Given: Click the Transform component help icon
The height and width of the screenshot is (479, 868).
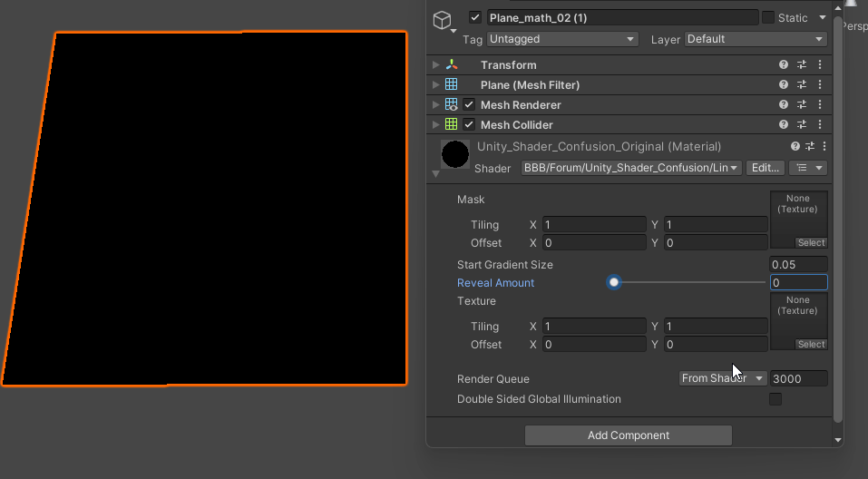Looking at the screenshot, I should pyautogui.click(x=784, y=65).
